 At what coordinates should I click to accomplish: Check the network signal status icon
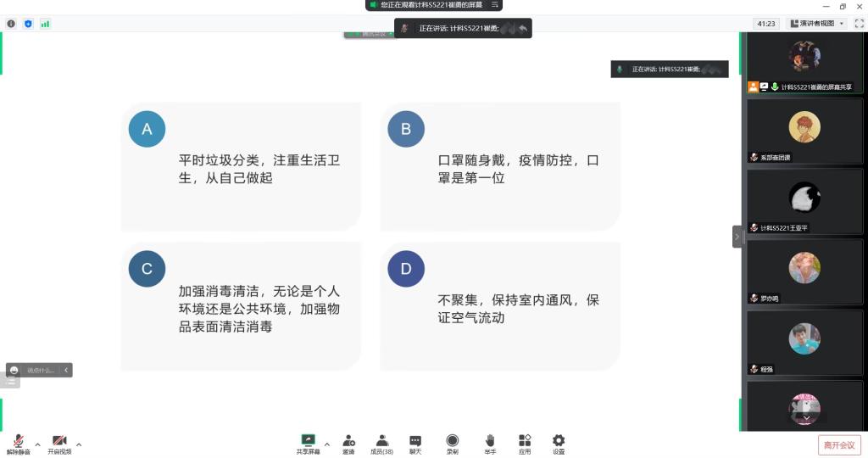coord(45,24)
